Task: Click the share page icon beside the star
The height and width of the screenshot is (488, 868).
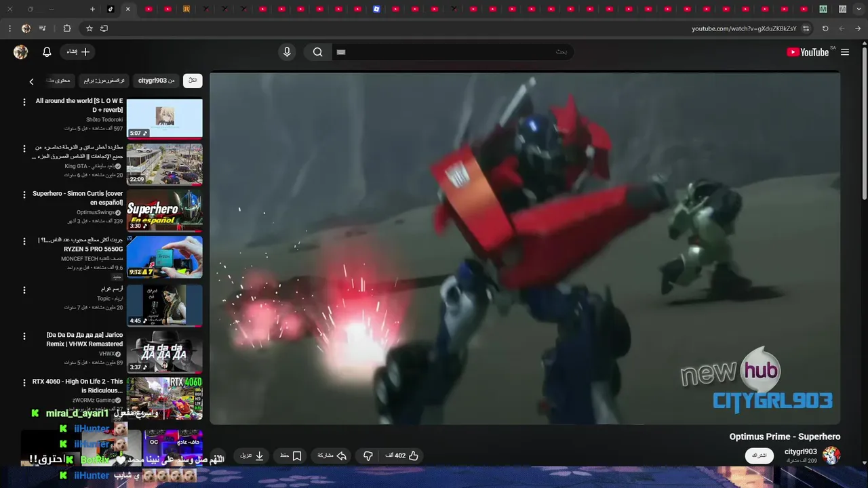Action: pyautogui.click(x=104, y=28)
